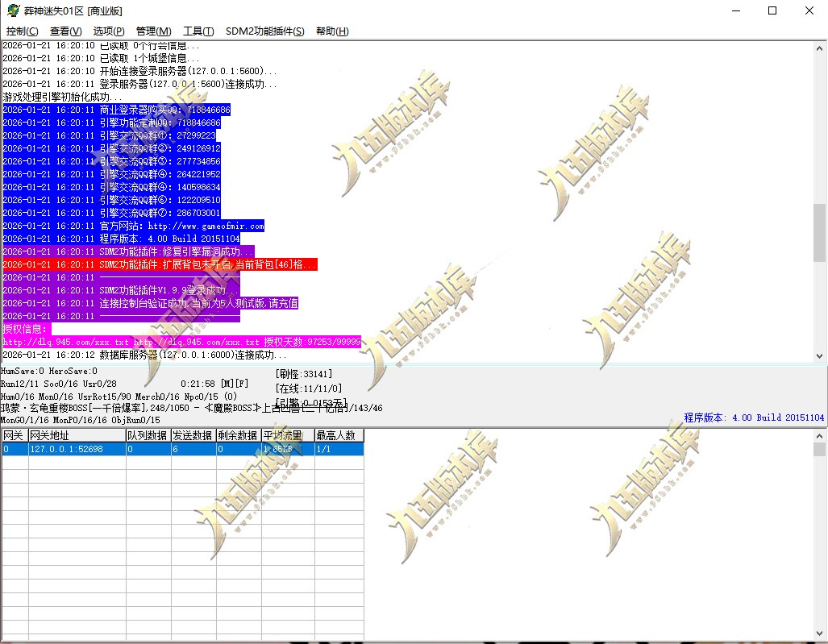Click the log panel scrollbar thumb
Viewport: 828px width, 644px height.
(x=819, y=232)
